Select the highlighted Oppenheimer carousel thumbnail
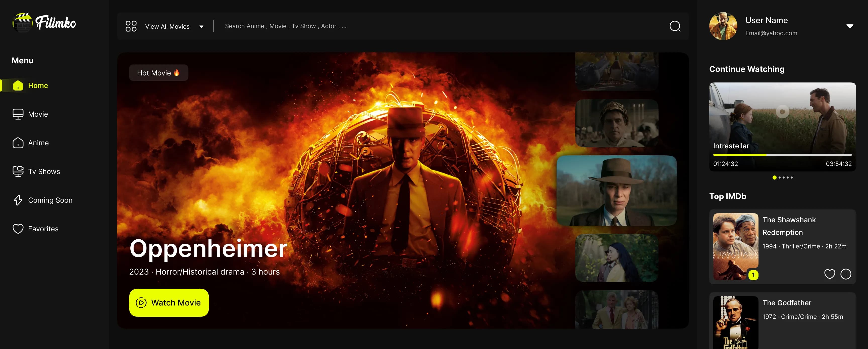This screenshot has width=868, height=349. (x=617, y=191)
